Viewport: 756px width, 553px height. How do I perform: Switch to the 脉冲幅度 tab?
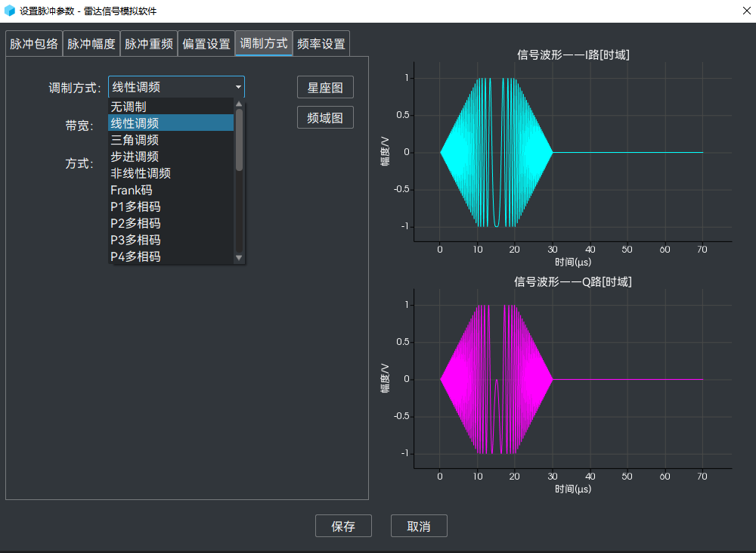pos(90,43)
